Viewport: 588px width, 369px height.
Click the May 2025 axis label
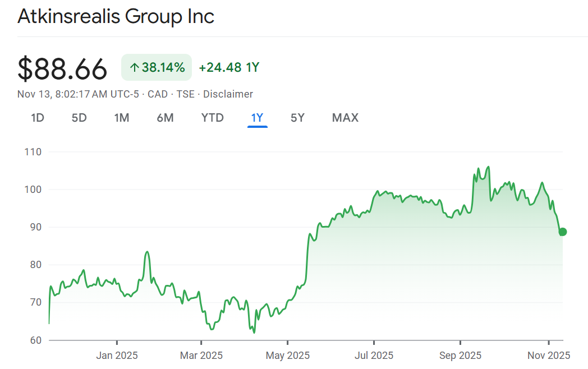click(288, 356)
